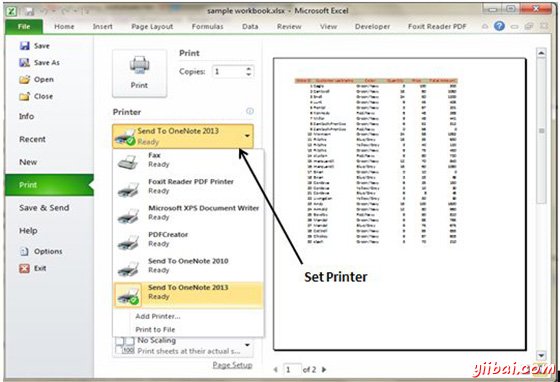Click the preview page number field
This screenshot has height=382, width=560.
click(291, 370)
